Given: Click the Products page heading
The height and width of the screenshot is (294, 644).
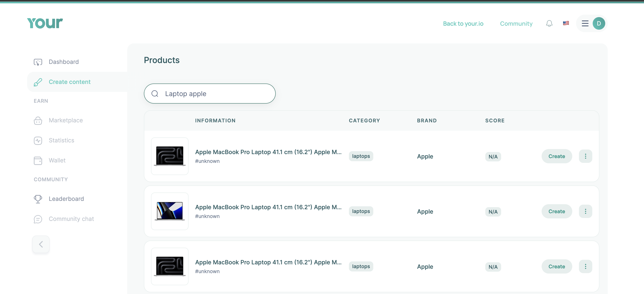Looking at the screenshot, I should tap(161, 60).
